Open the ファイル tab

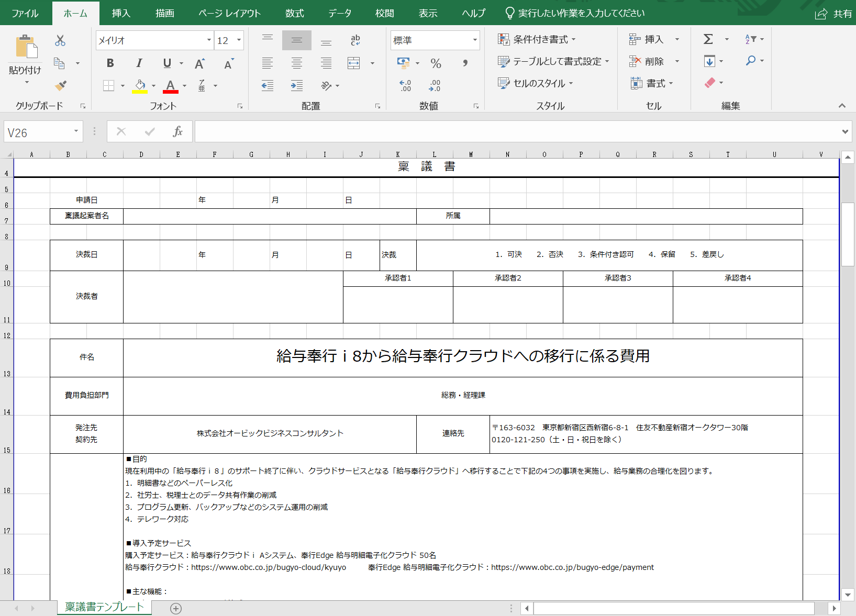tap(25, 14)
